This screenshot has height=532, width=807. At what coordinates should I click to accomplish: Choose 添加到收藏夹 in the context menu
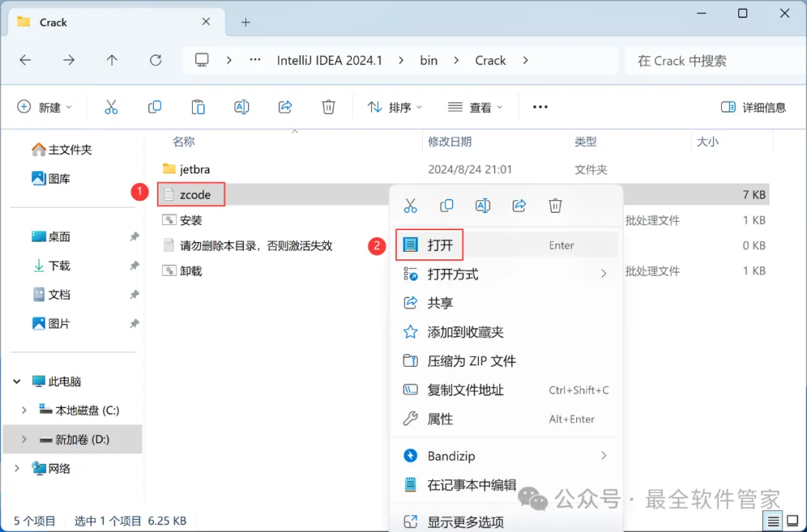click(x=507, y=332)
